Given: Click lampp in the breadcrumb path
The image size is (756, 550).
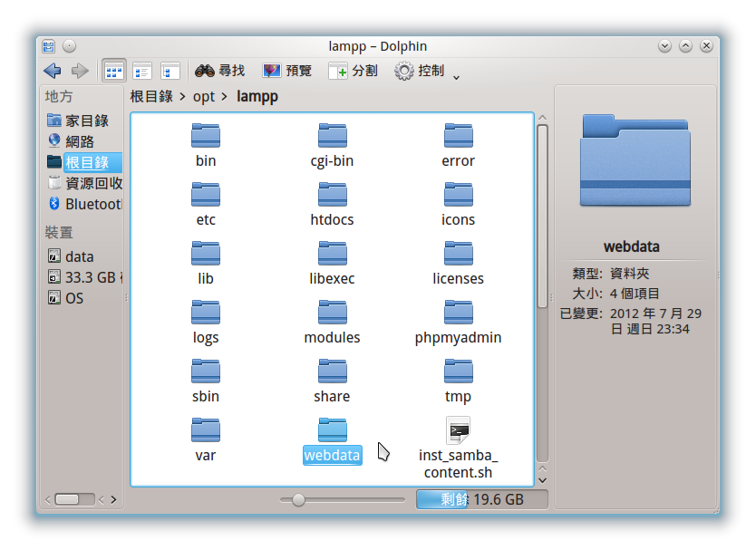Looking at the screenshot, I should click(x=257, y=97).
